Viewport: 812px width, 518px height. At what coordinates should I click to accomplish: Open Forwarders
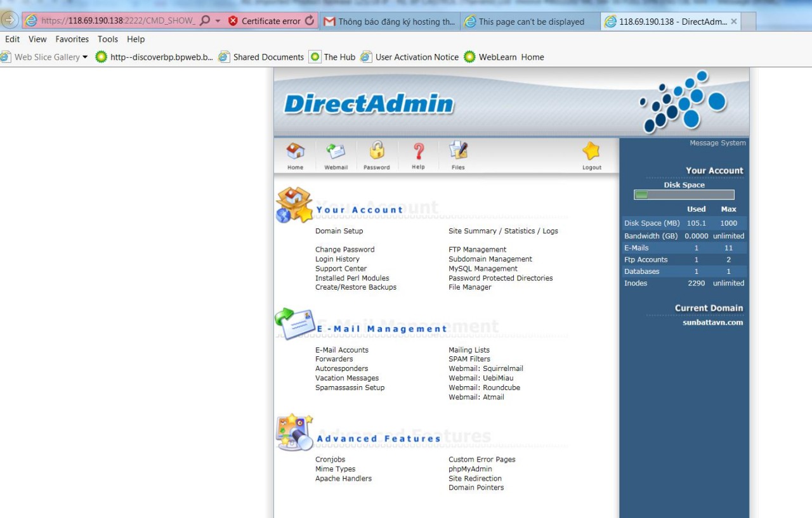point(334,359)
